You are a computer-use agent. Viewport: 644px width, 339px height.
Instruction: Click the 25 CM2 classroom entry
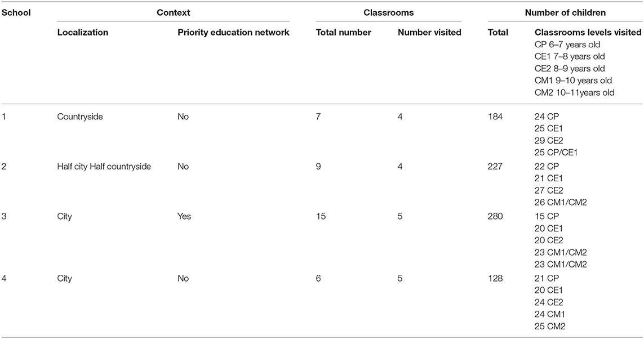[550, 327]
